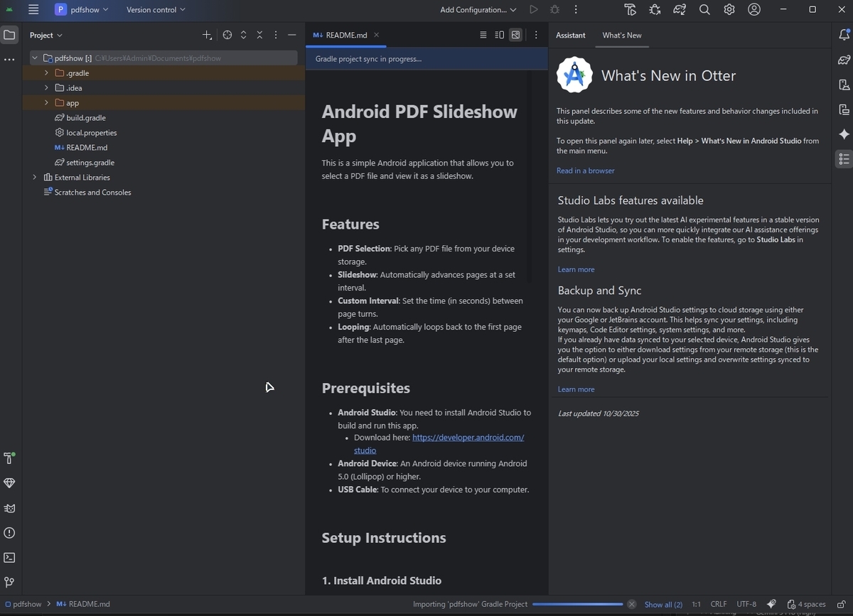Click the Gradle import progress bar
The image size is (853, 616).
[x=577, y=605]
